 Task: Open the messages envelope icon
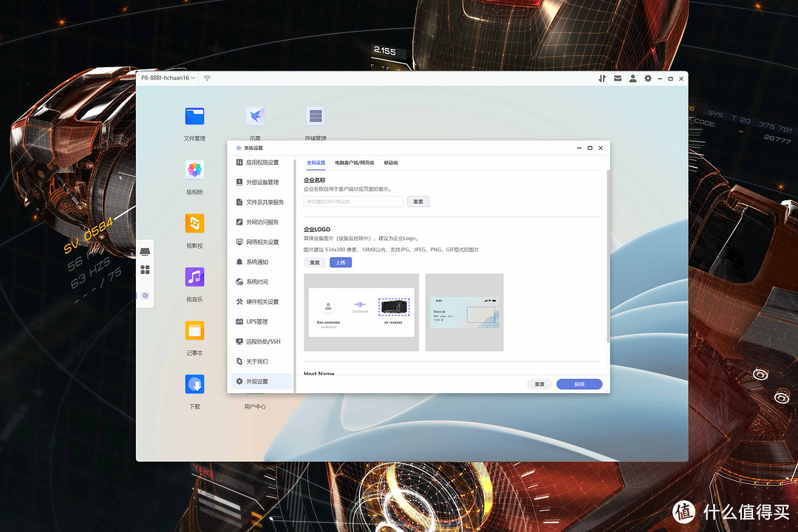(618, 78)
